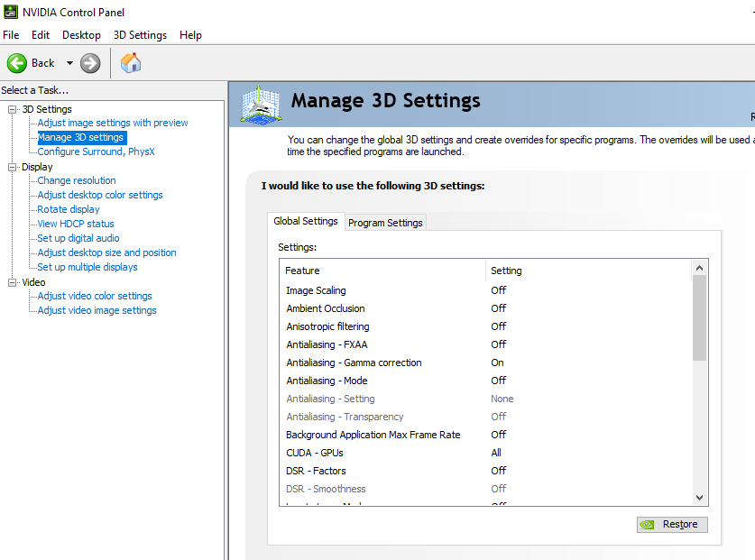Viewport: 755px width, 560px height.
Task: Open Adjust video color settings
Action: [x=95, y=296]
